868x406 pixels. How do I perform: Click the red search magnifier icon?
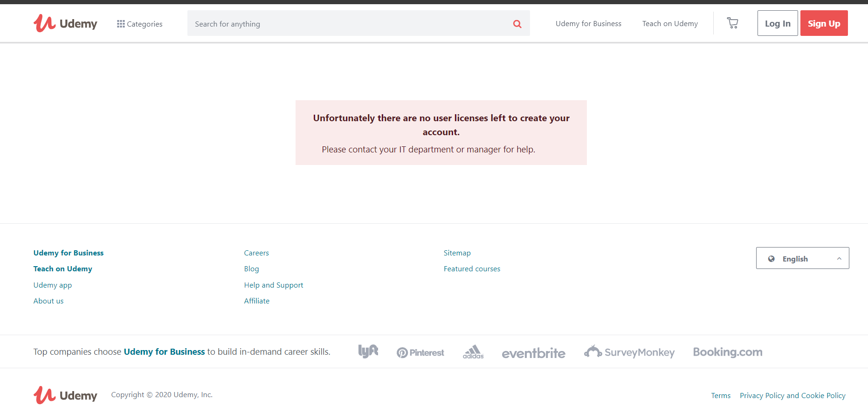click(x=517, y=24)
